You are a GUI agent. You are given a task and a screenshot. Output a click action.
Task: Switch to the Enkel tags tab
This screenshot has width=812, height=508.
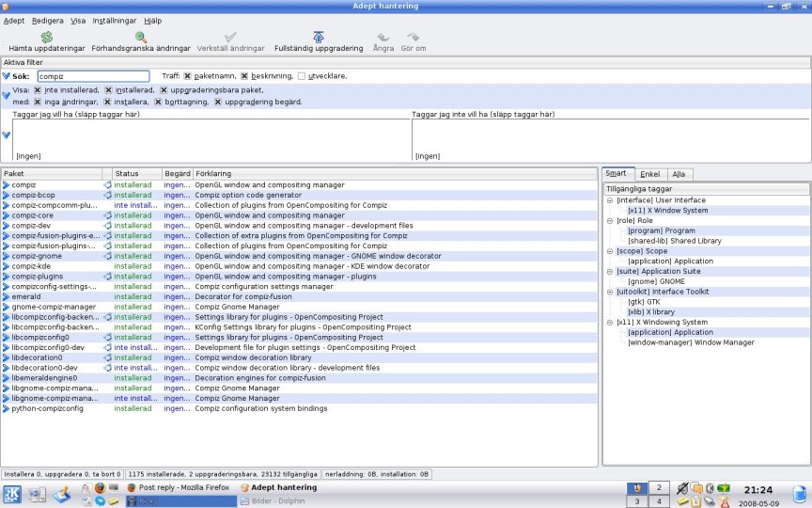click(x=649, y=174)
